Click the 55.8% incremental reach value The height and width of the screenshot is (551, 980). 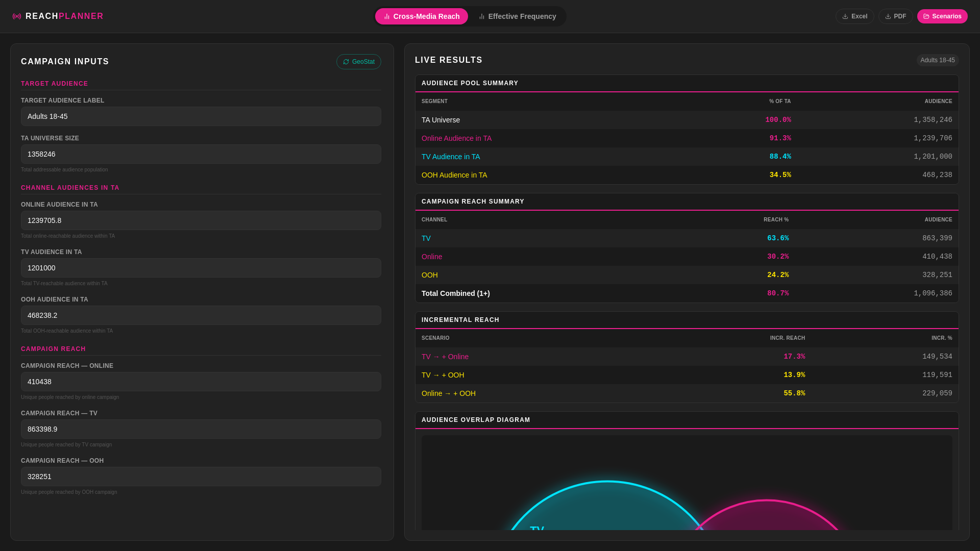794,393
